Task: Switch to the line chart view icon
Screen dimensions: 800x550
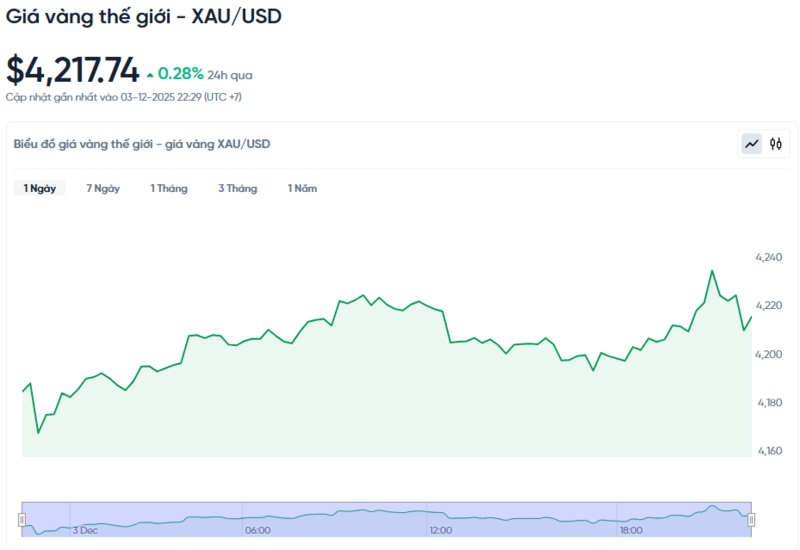Action: pyautogui.click(x=752, y=144)
